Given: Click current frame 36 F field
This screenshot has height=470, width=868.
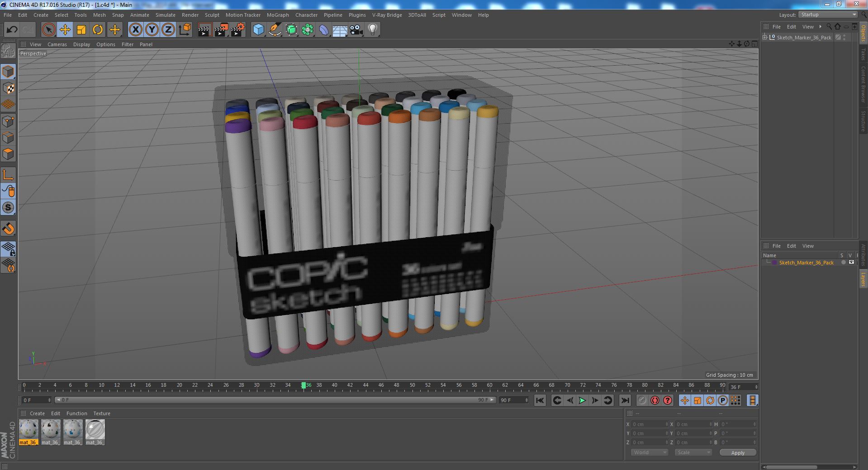Looking at the screenshot, I should point(743,387).
